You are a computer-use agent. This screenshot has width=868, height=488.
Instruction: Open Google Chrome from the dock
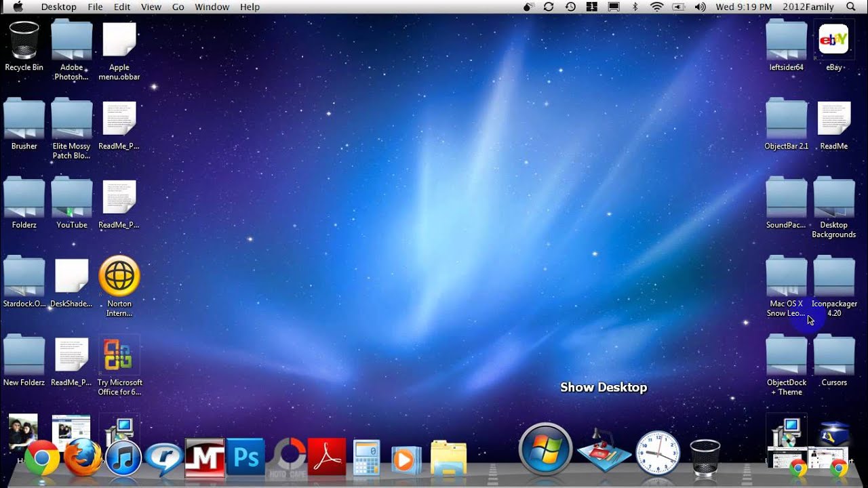[x=42, y=457]
